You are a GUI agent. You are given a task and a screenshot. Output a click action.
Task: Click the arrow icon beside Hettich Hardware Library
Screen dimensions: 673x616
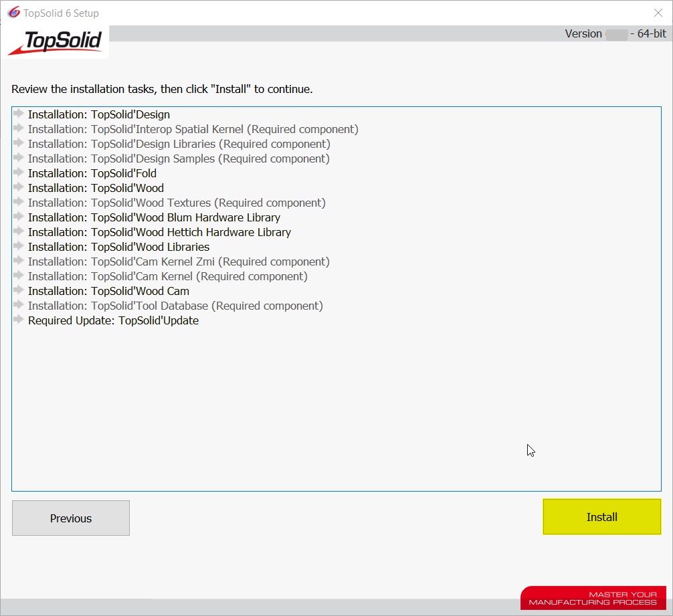click(x=19, y=231)
